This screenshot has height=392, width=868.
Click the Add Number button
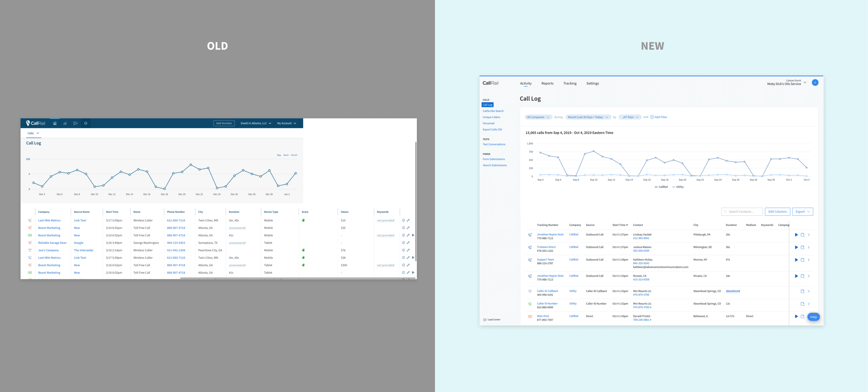coord(224,123)
